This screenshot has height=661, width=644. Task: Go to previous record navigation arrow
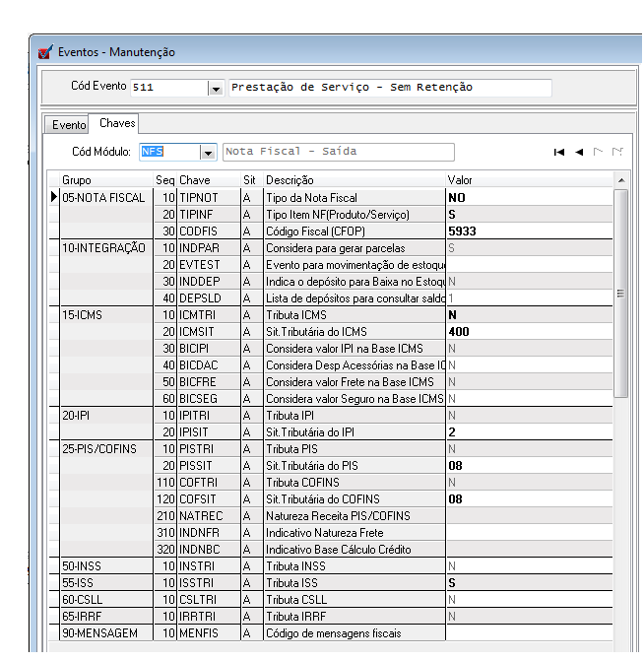click(579, 152)
